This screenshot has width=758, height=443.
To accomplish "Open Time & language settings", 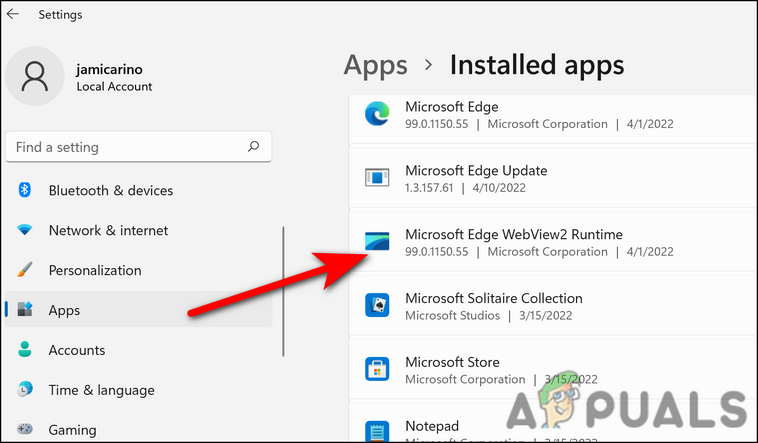I will [102, 390].
